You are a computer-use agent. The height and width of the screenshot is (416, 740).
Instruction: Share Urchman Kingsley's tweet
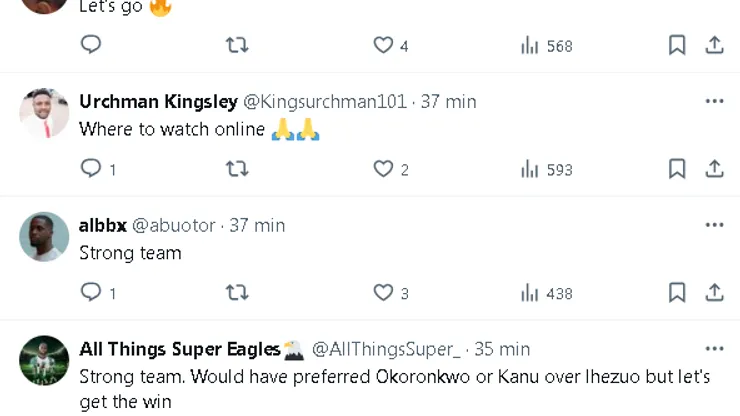pos(714,169)
